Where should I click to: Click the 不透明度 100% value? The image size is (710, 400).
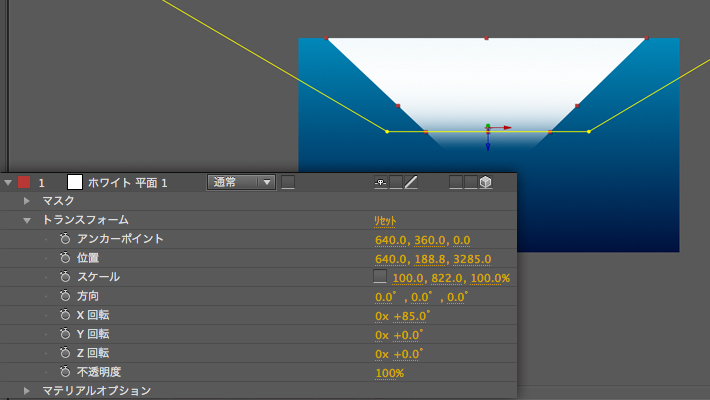[x=389, y=373]
